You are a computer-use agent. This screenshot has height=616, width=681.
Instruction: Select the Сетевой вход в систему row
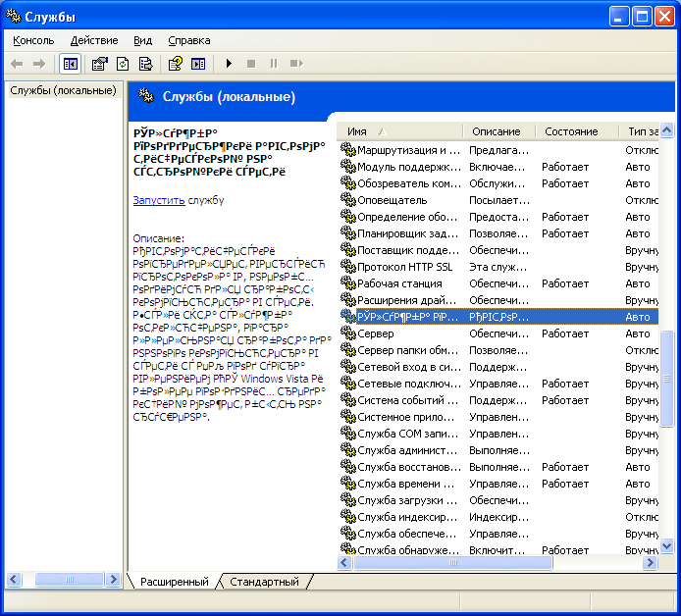[x=498, y=367]
